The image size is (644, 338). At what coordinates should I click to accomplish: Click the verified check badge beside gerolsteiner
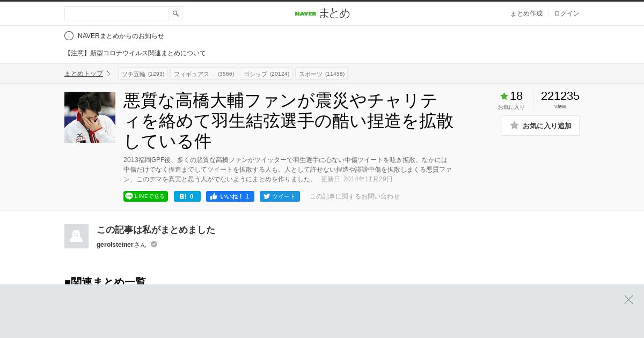154,244
